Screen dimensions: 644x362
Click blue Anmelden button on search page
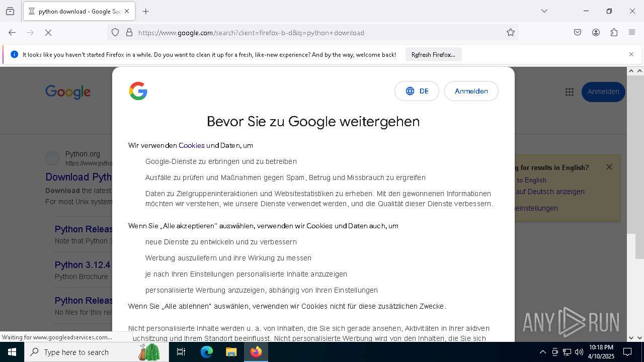(x=603, y=92)
